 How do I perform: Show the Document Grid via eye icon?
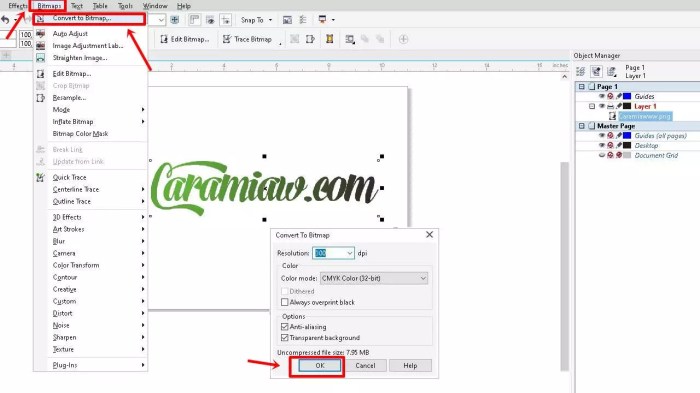[602, 155]
